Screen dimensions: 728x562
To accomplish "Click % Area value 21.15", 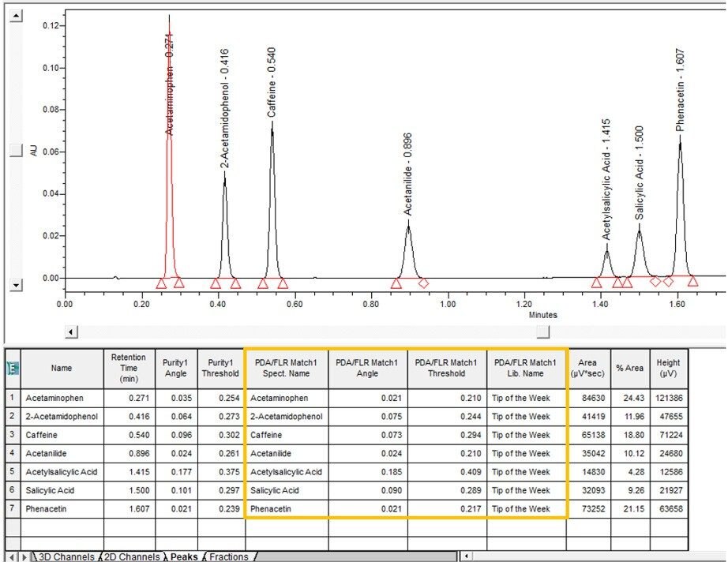I will (634, 509).
